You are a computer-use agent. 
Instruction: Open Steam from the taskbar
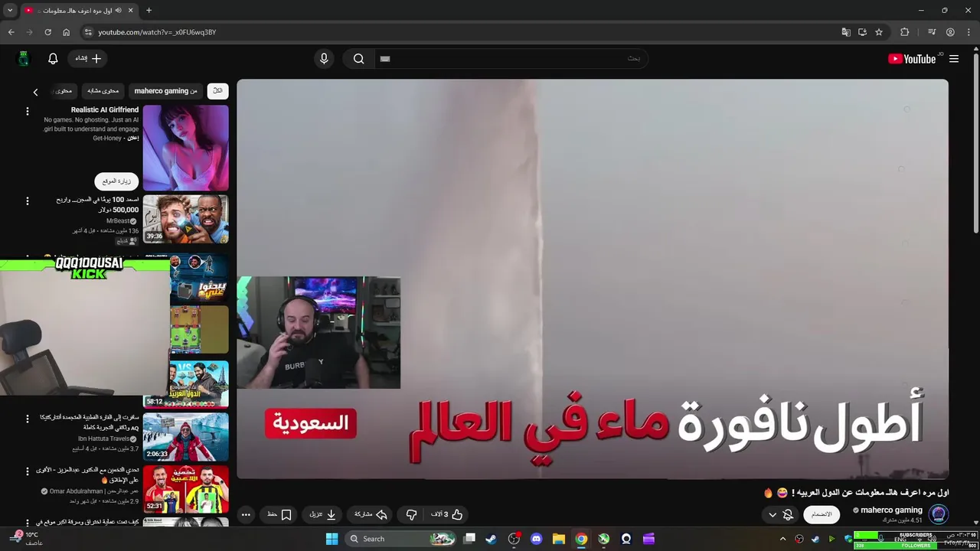pyautogui.click(x=491, y=539)
